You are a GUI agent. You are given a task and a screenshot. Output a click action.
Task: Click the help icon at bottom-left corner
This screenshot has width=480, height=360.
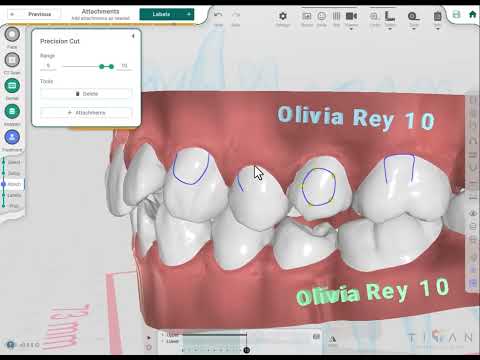(x=11, y=345)
